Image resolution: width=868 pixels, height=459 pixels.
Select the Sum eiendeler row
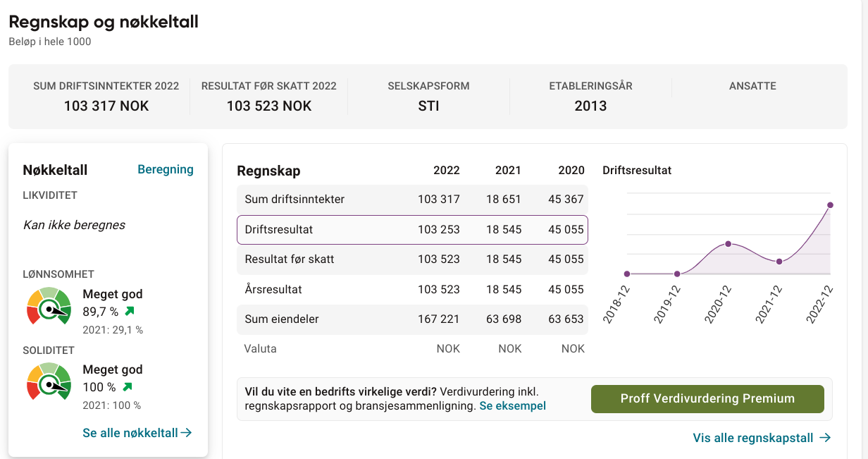[412, 319]
